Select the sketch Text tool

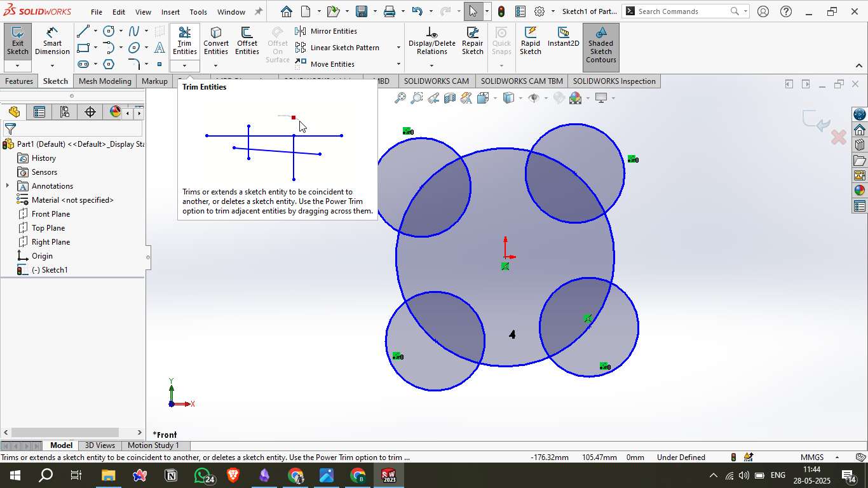[159, 48]
